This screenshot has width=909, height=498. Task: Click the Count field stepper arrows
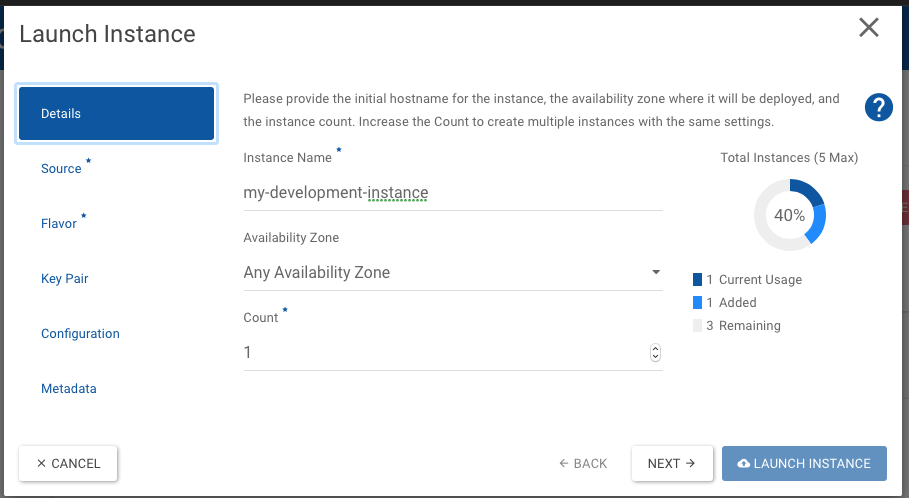[655, 352]
